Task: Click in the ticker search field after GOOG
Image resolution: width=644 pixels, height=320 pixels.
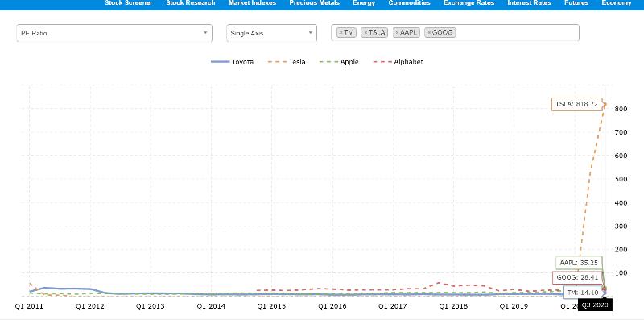Action: pos(515,33)
